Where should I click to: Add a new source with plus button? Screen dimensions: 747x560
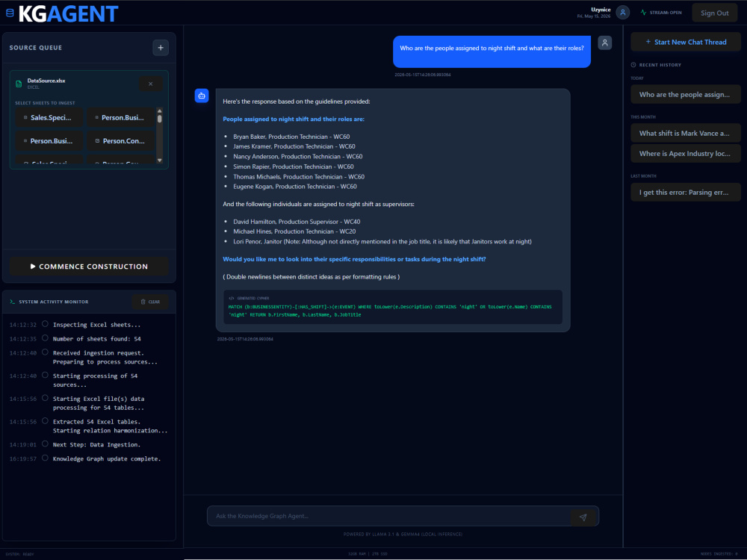click(161, 48)
